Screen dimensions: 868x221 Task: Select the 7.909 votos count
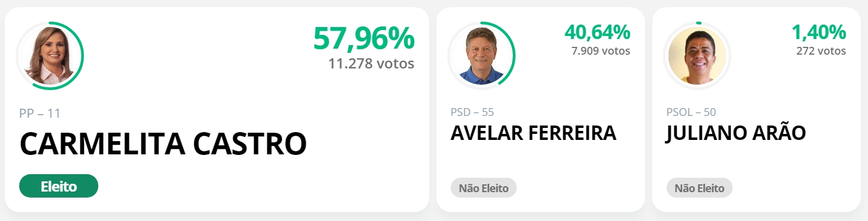pos(601,51)
